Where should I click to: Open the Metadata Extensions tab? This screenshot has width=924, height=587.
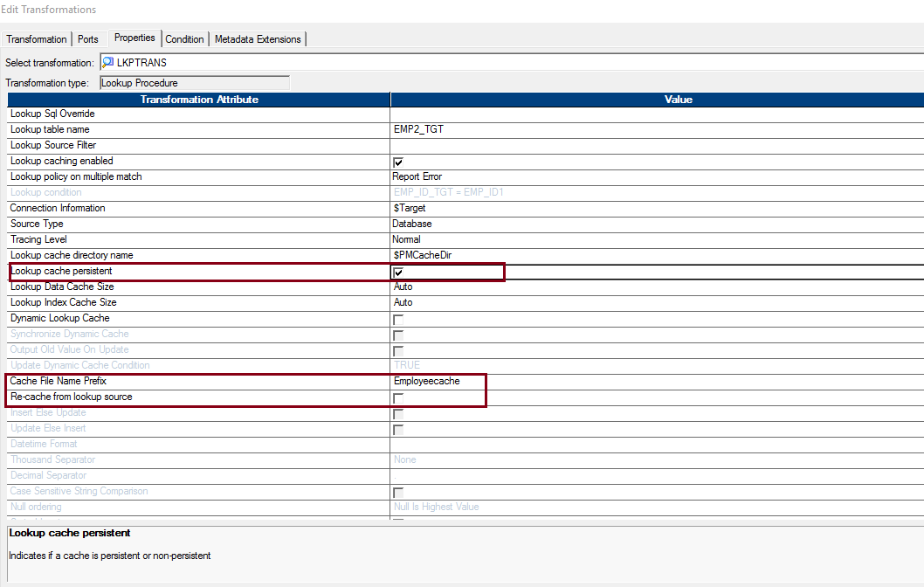(259, 38)
